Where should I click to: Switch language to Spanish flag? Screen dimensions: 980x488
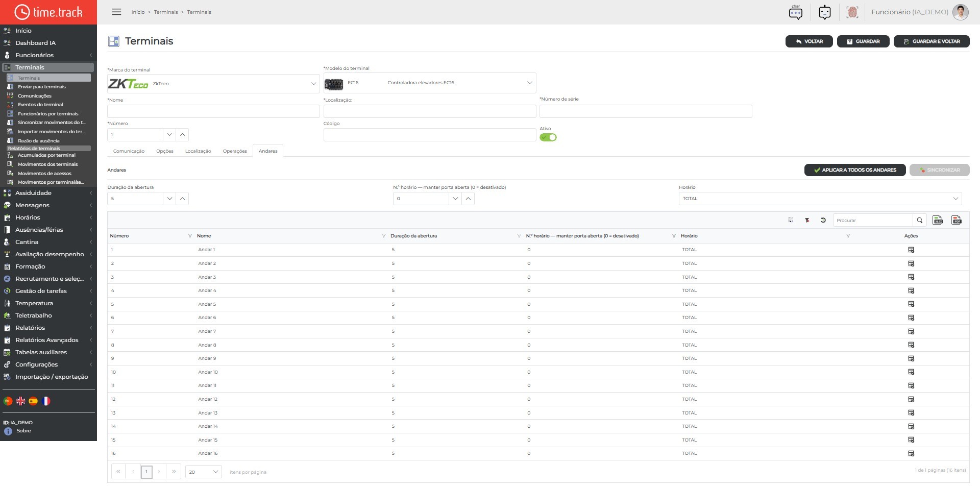pyautogui.click(x=33, y=401)
